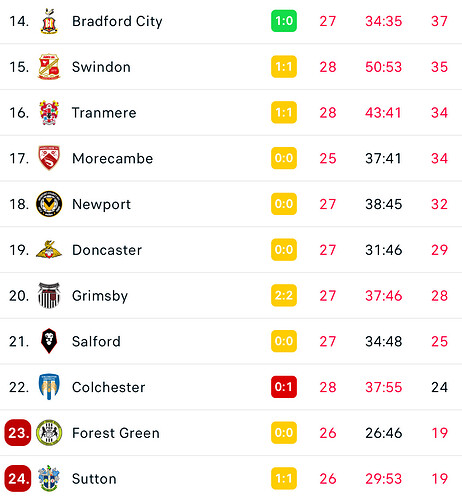This screenshot has height=500, width=462.
Task: Open Bradford City's green 1:0 live score
Action: click(x=284, y=21)
